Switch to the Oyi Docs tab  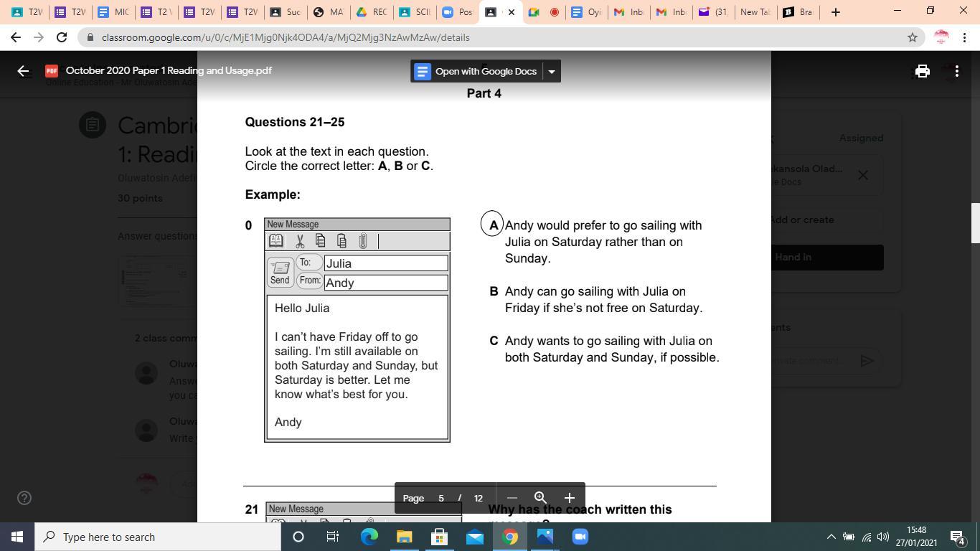point(585,12)
